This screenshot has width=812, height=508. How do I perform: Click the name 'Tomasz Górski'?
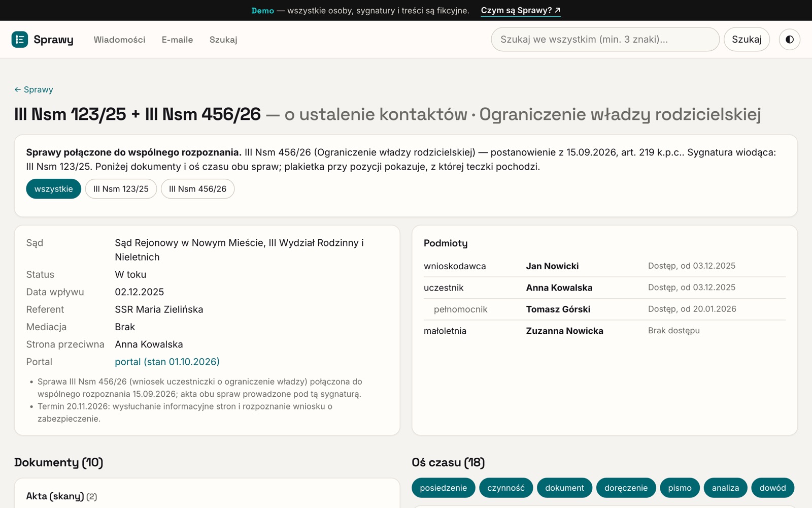(x=558, y=309)
